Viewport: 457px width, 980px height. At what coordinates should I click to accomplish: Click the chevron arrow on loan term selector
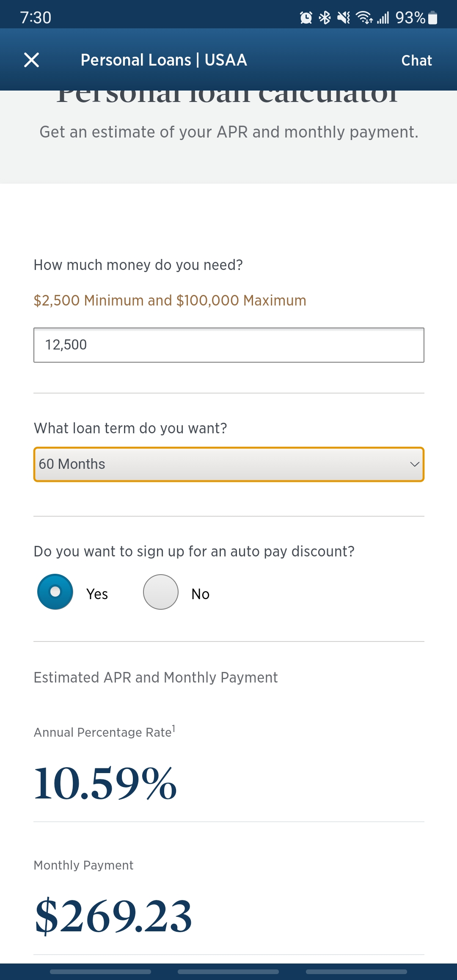tap(415, 464)
